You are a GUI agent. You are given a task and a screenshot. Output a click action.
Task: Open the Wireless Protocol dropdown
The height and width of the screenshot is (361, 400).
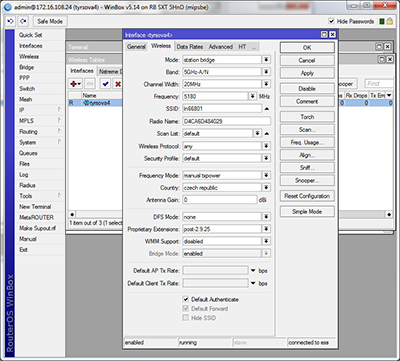[266, 146]
